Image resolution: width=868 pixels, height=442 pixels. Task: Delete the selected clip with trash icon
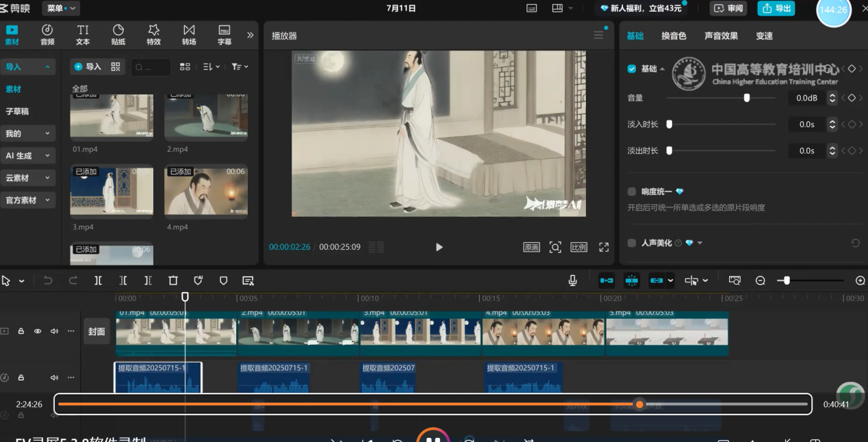[173, 281]
